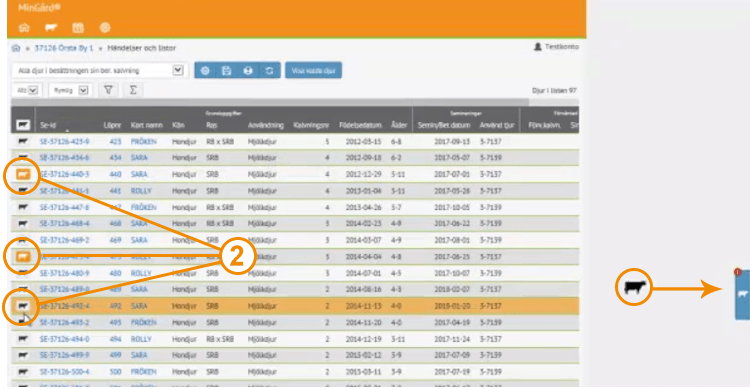Viewport: 750px width, 389px height.
Task: Open the blue side tab with cow icon
Action: click(742, 294)
